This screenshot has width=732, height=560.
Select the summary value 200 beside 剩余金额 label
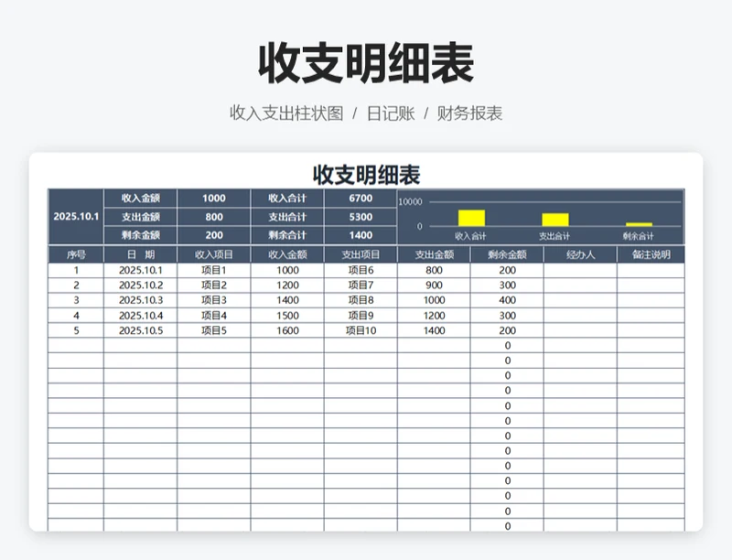click(214, 235)
